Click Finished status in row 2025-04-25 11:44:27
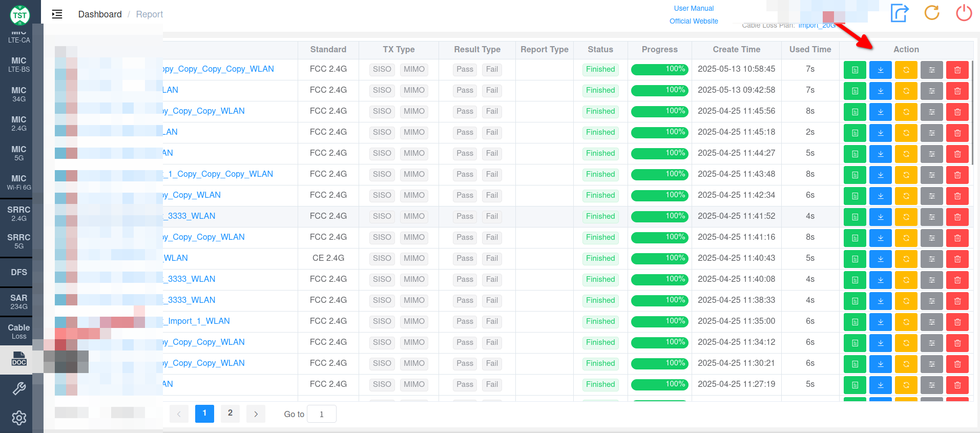The height and width of the screenshot is (433, 980). (600, 153)
